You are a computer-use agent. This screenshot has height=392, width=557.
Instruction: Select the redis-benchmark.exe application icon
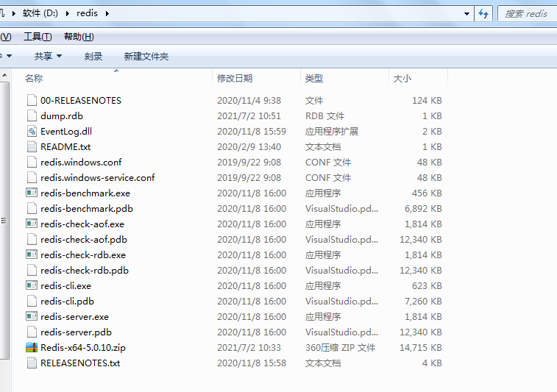32,193
